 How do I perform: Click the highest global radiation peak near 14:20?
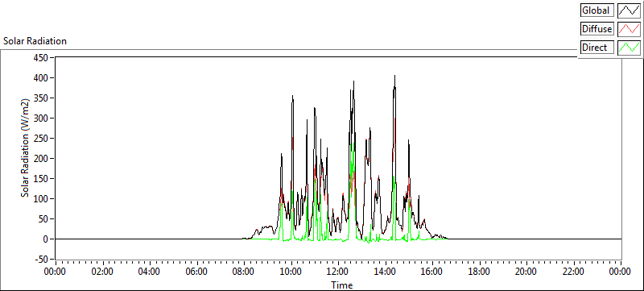point(394,76)
